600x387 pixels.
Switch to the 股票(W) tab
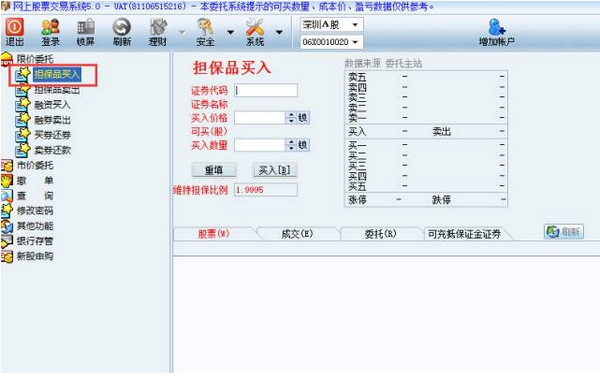[x=214, y=234]
